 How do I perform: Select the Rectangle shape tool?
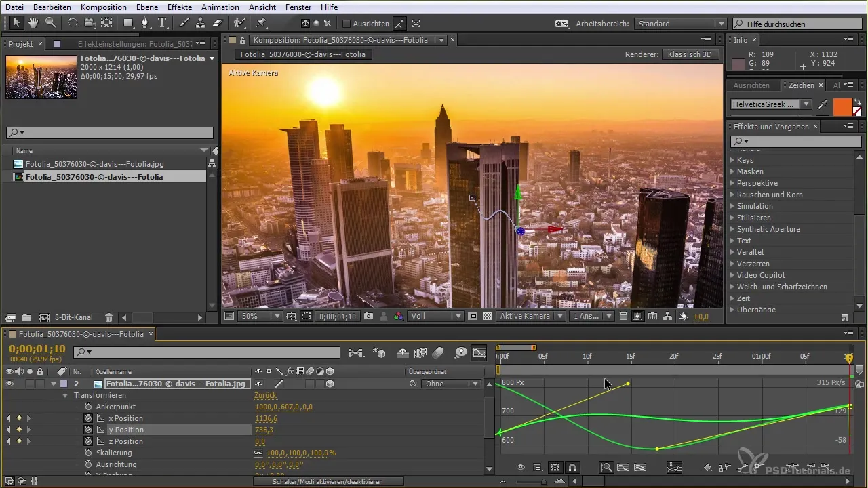[127, 23]
